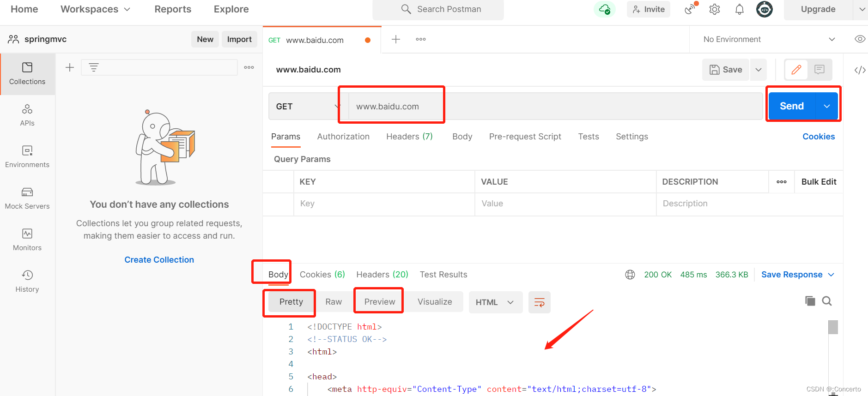
Task: Click the environment quick look eye icon
Action: 860,39
